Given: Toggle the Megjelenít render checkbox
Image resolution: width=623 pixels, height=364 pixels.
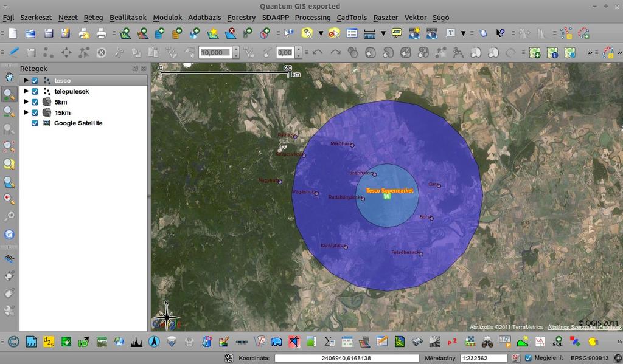Looking at the screenshot, I should tap(528, 358).
